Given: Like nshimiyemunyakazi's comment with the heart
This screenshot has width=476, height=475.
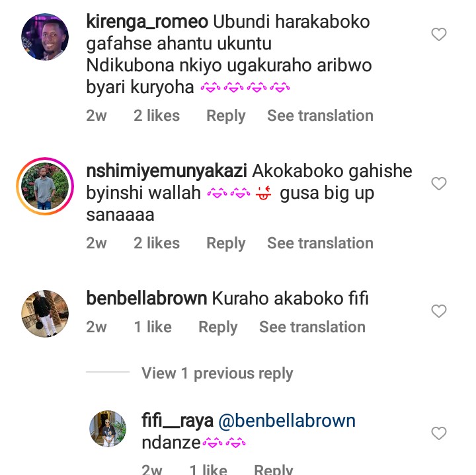Looking at the screenshot, I should coord(439,184).
